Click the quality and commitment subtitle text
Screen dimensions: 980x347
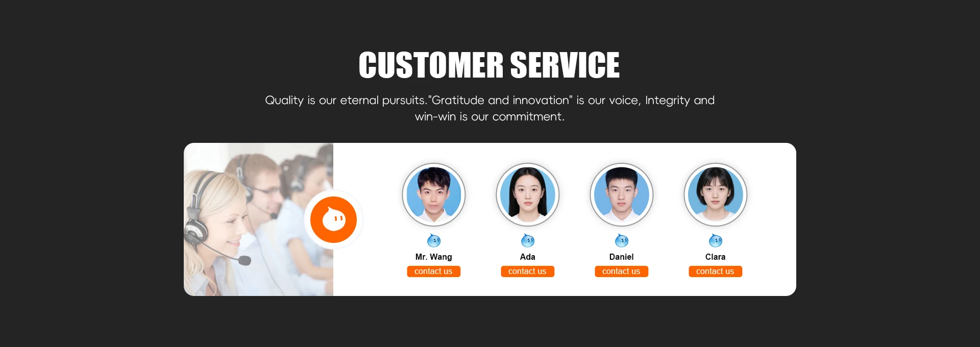[490, 108]
